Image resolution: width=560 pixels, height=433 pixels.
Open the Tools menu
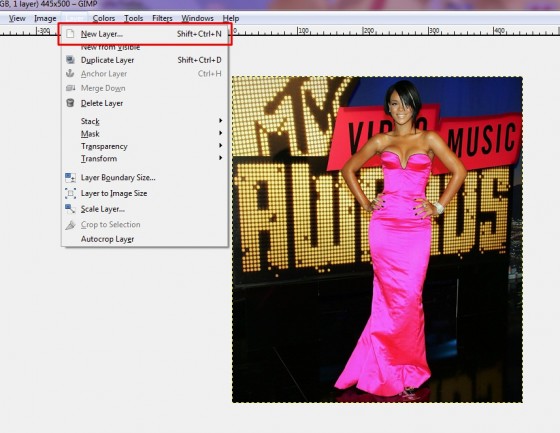(134, 18)
